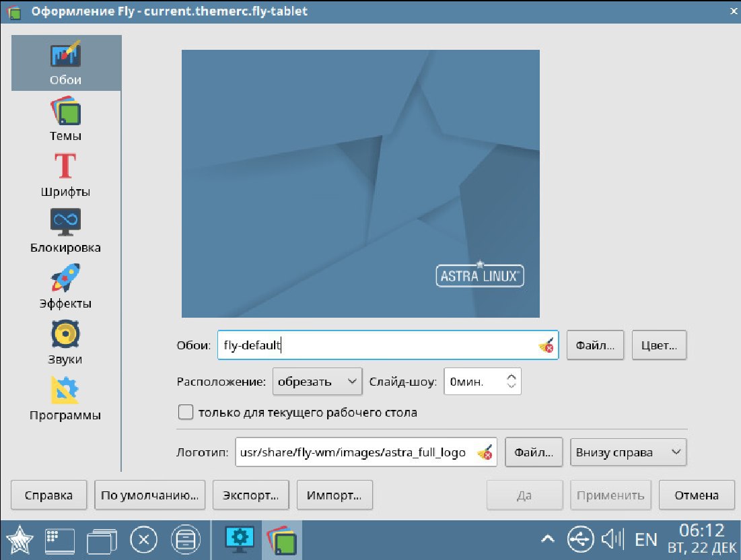The image size is (741, 560).
Task: Open the Программы programs section
Action: click(x=66, y=398)
